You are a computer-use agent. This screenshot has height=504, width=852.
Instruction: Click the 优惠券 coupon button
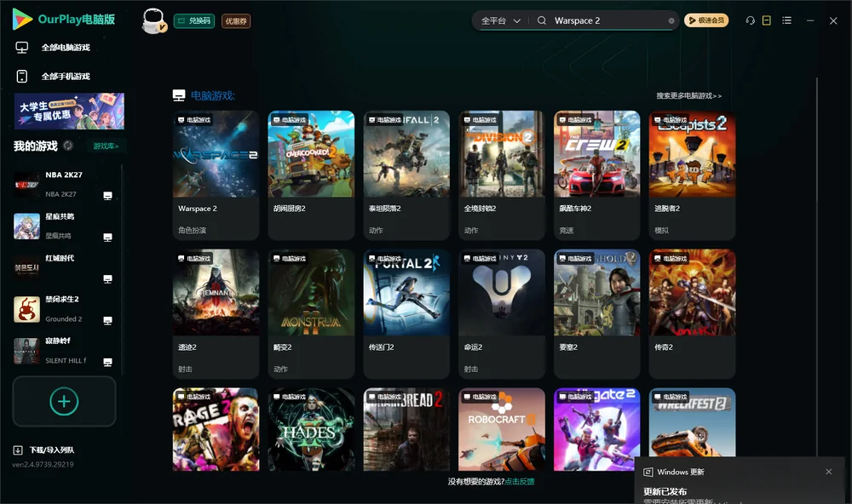click(x=236, y=21)
